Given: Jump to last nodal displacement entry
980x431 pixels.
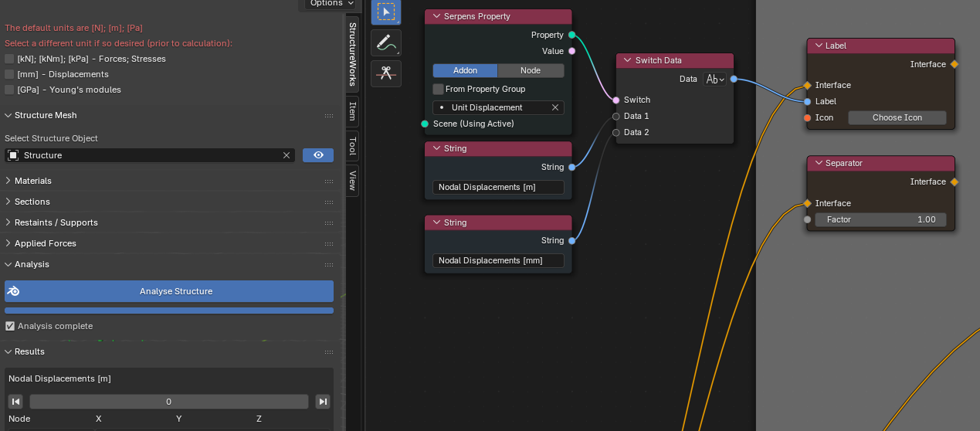Looking at the screenshot, I should click(323, 402).
